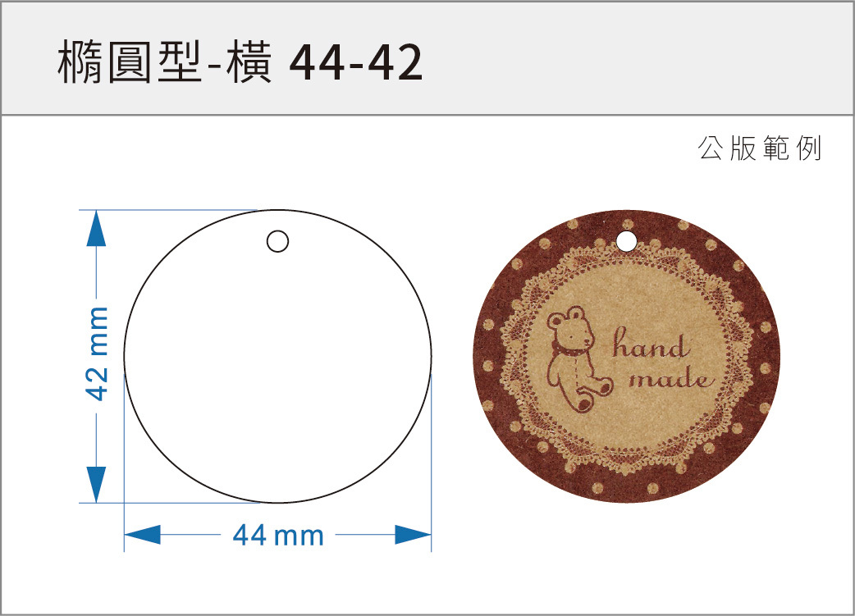Click the 42 mm height label
The image size is (855, 616).
(98, 354)
